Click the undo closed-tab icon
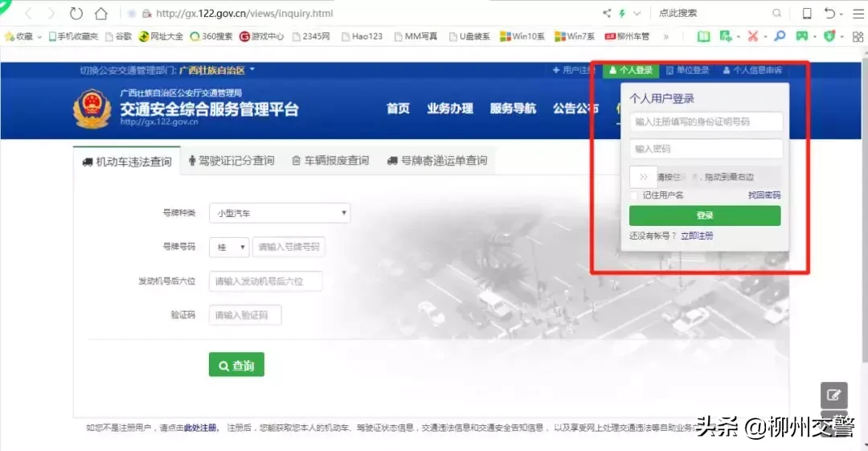 pyautogui.click(x=829, y=14)
